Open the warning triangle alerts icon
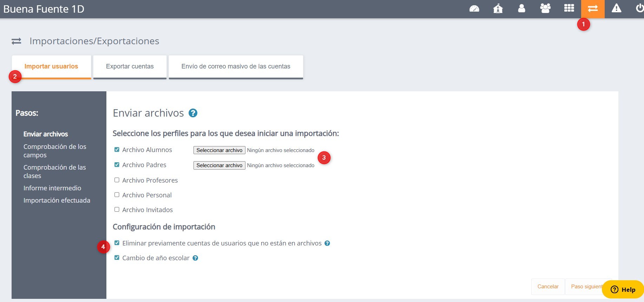Screen dimensions: 644x302 (x=616, y=9)
